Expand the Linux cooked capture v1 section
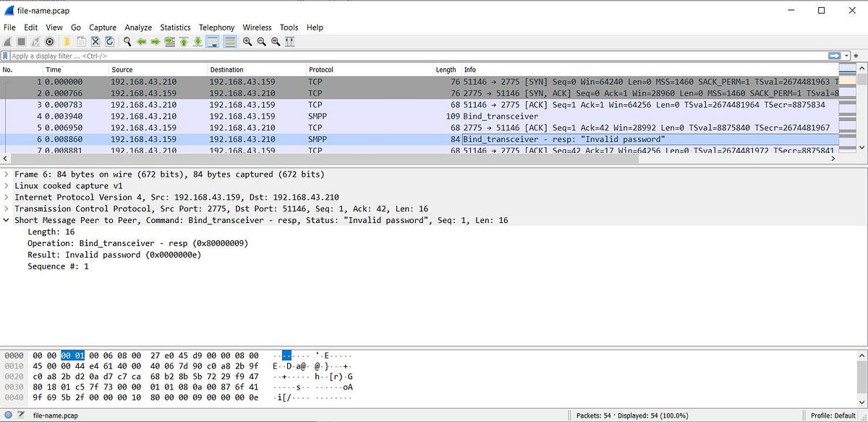Screen dimensions: 868x422 (7, 185)
